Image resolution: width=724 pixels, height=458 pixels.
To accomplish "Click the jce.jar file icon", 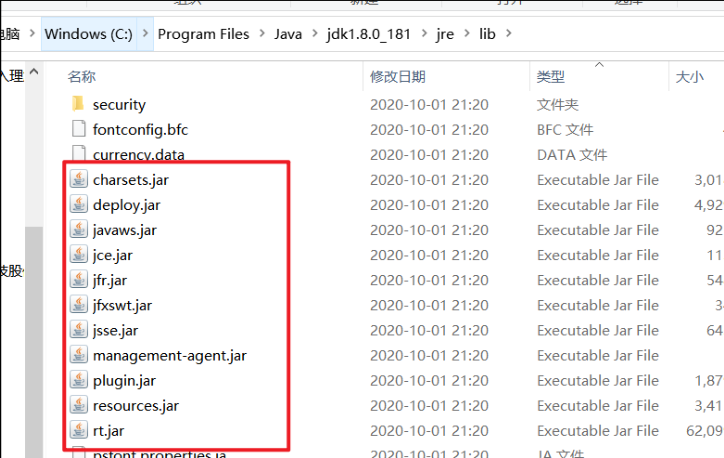I will (x=79, y=255).
